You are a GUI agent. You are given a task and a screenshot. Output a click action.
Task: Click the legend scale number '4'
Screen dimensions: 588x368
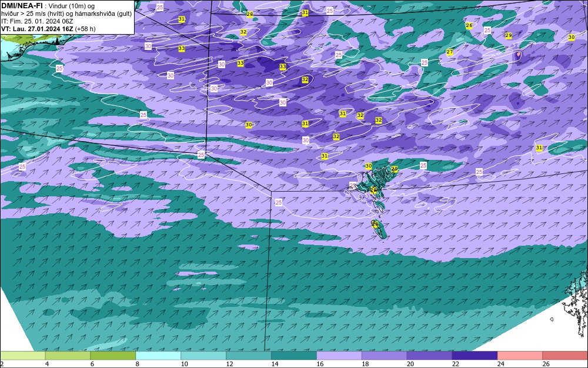click(47, 364)
